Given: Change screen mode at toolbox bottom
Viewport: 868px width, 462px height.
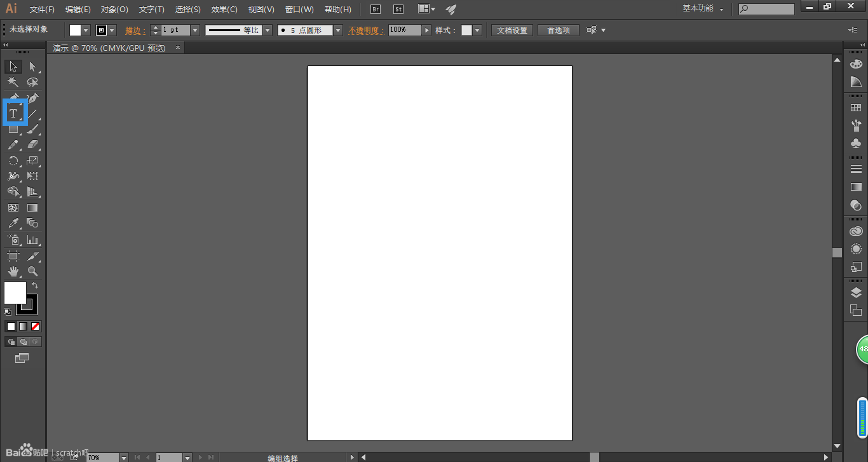Looking at the screenshot, I should tap(22, 358).
